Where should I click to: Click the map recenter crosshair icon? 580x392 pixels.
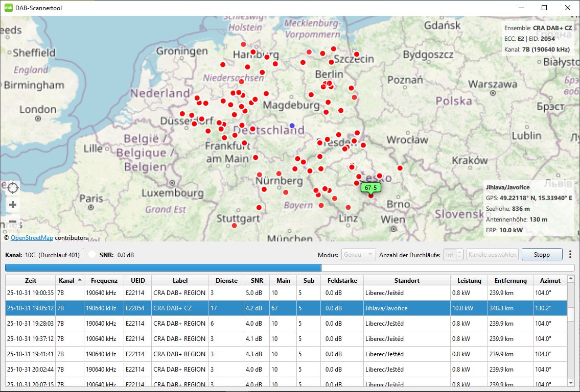13,187
